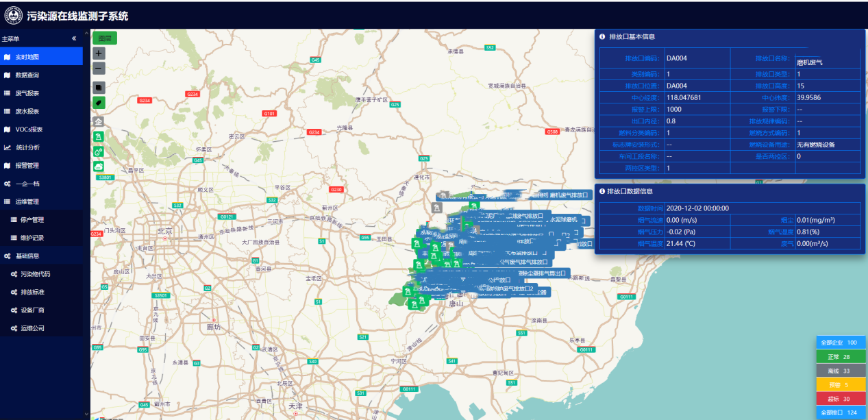Open 污染物代码 submenu item

point(41,274)
